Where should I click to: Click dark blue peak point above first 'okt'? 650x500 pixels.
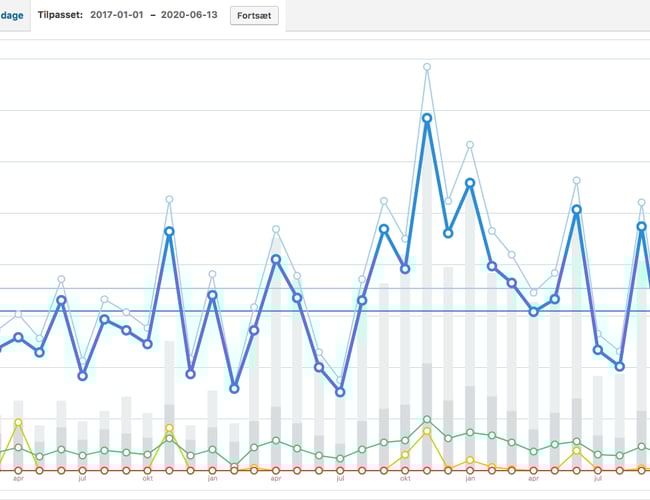tap(169, 231)
